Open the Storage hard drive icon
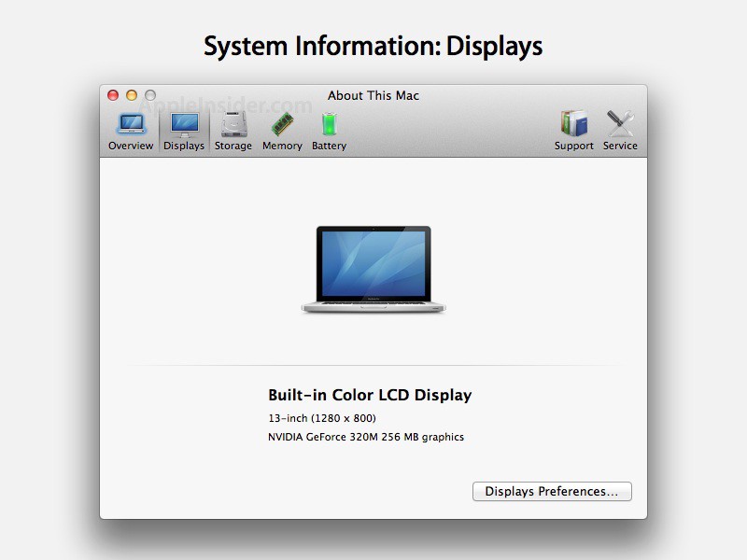Viewport: 747px width, 560px height. click(233, 124)
